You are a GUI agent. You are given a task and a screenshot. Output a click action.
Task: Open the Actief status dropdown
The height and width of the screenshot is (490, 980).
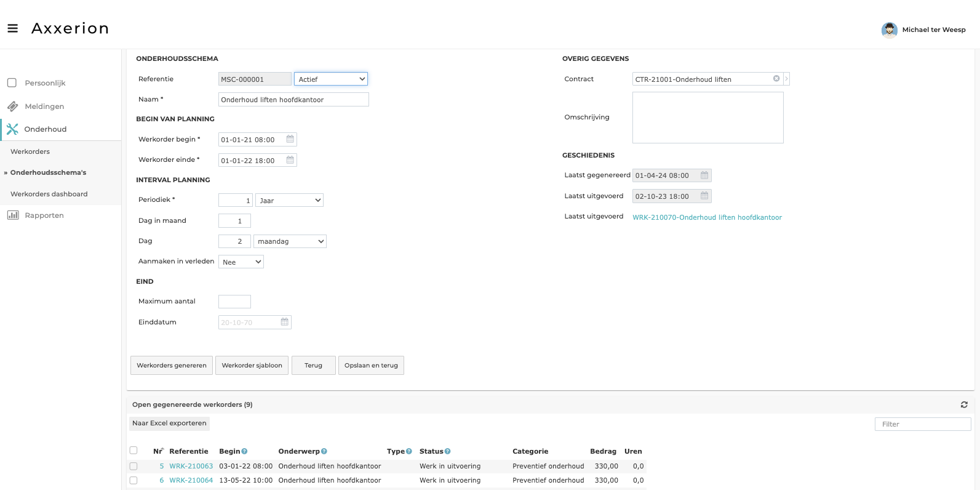pos(331,79)
